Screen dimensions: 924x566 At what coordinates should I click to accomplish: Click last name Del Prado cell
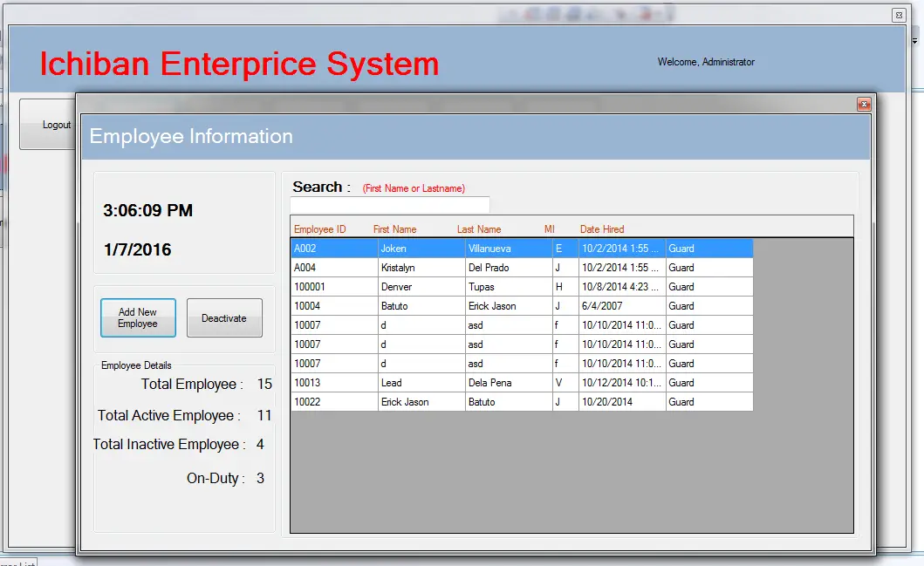509,268
